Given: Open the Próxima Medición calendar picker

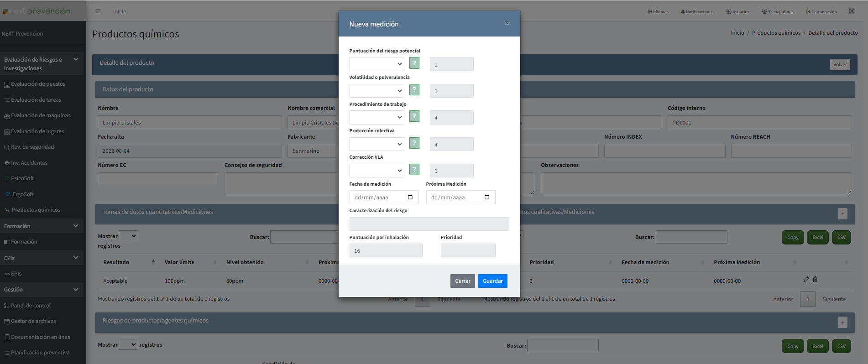Looking at the screenshot, I should pyautogui.click(x=487, y=197).
